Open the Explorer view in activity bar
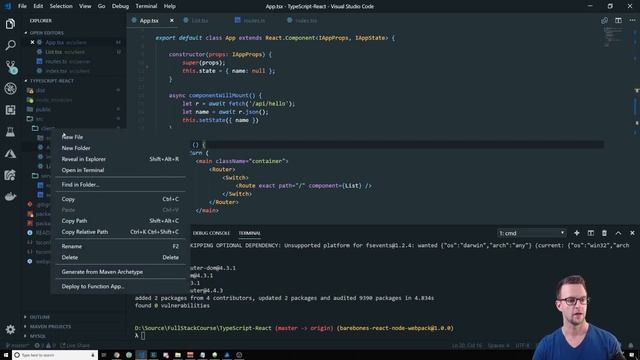 [10, 24]
